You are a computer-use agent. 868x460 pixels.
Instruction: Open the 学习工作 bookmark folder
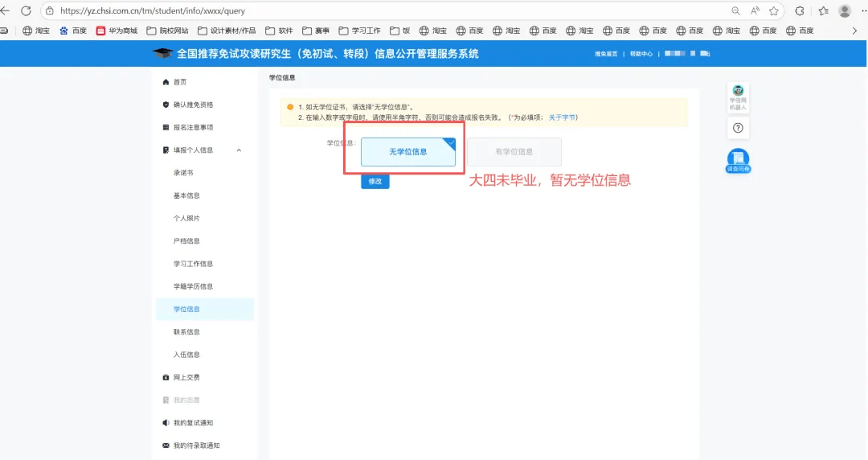(x=360, y=31)
